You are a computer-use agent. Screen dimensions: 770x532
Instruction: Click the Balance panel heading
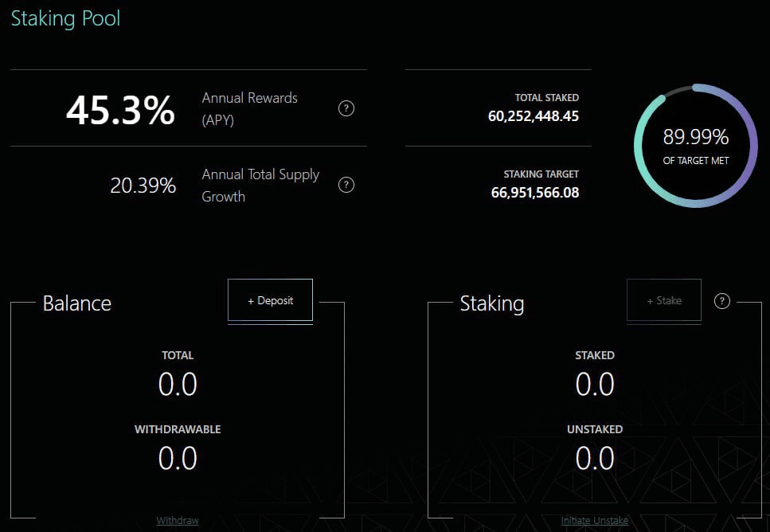coord(77,303)
